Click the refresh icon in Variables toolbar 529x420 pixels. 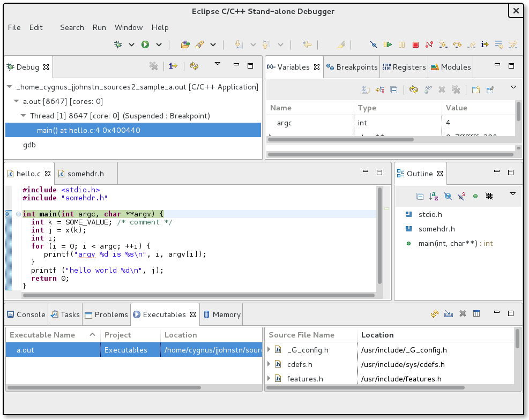point(414,89)
